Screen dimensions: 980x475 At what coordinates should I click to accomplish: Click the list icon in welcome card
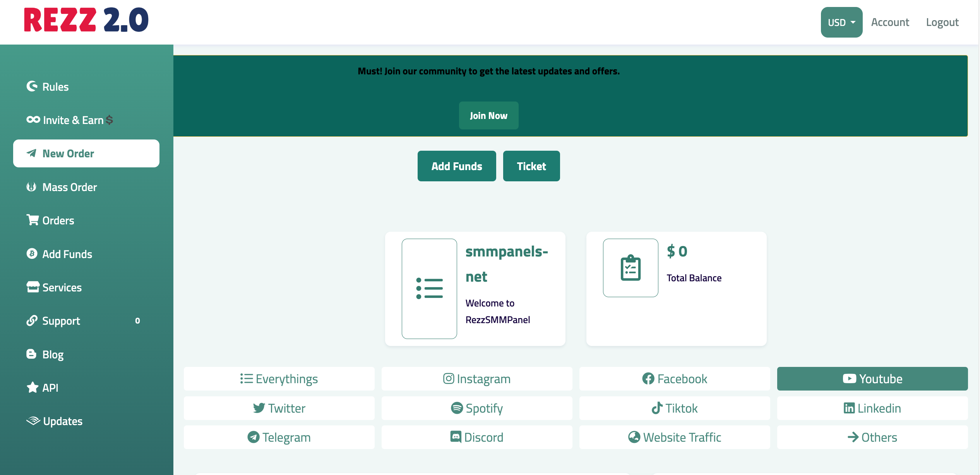pos(429,289)
